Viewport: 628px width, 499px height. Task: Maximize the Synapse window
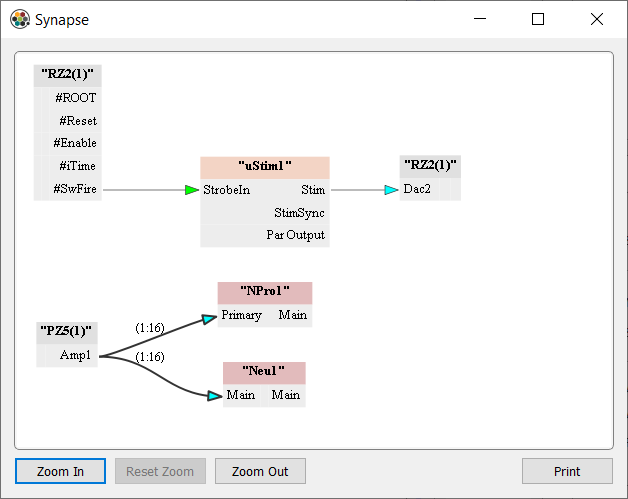[537, 19]
